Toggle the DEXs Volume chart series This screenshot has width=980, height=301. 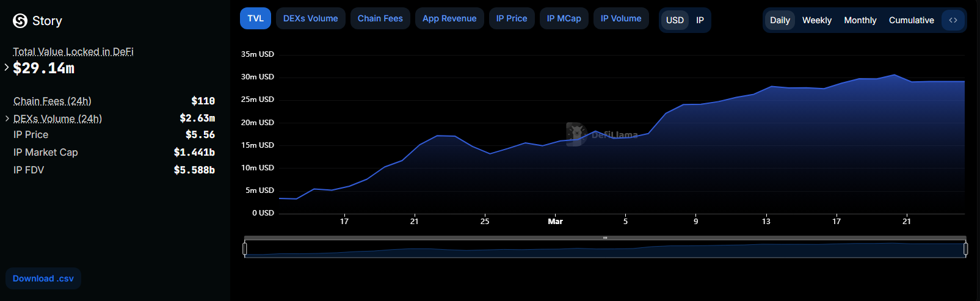tap(311, 18)
